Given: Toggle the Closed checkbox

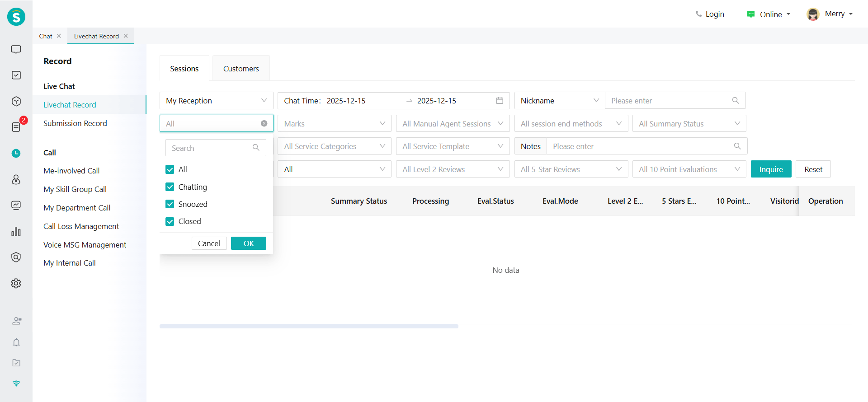Looking at the screenshot, I should 170,221.
